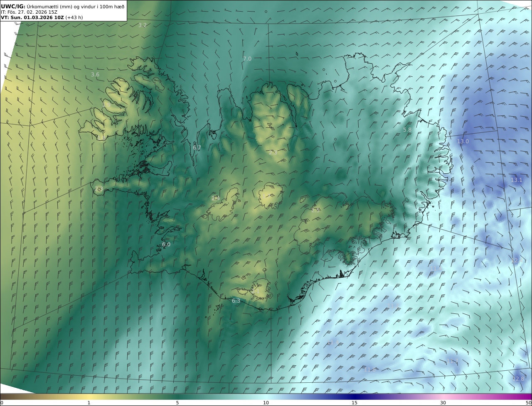Click the 6.3 value label
Image resolution: width=532 pixels, height=406 pixels.
(x=236, y=301)
